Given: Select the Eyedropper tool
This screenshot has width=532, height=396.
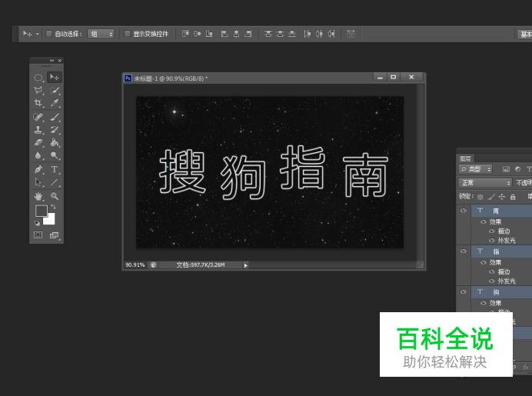Looking at the screenshot, I should click(55, 102).
